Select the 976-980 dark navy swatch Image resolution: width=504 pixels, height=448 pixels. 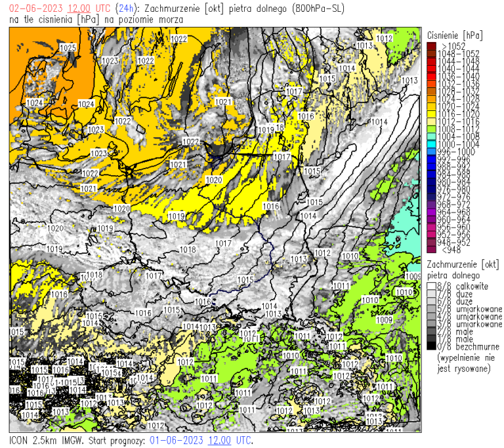point(431,190)
